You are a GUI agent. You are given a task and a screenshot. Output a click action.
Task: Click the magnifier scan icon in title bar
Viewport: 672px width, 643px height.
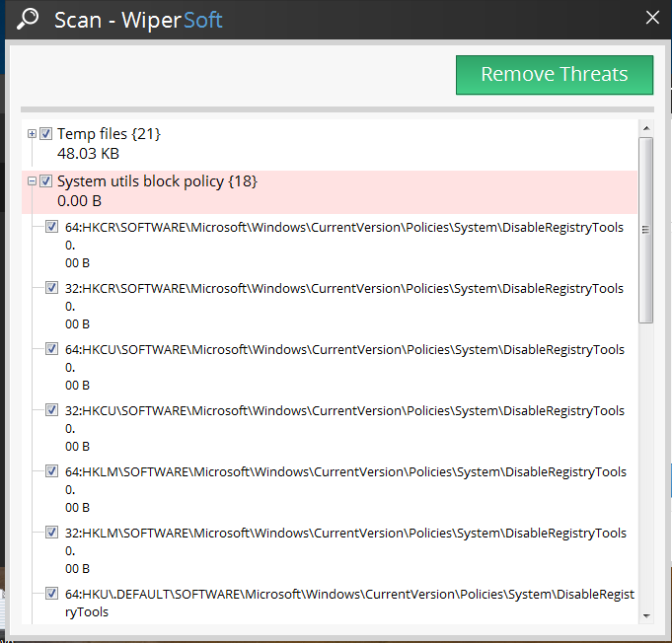[28, 20]
